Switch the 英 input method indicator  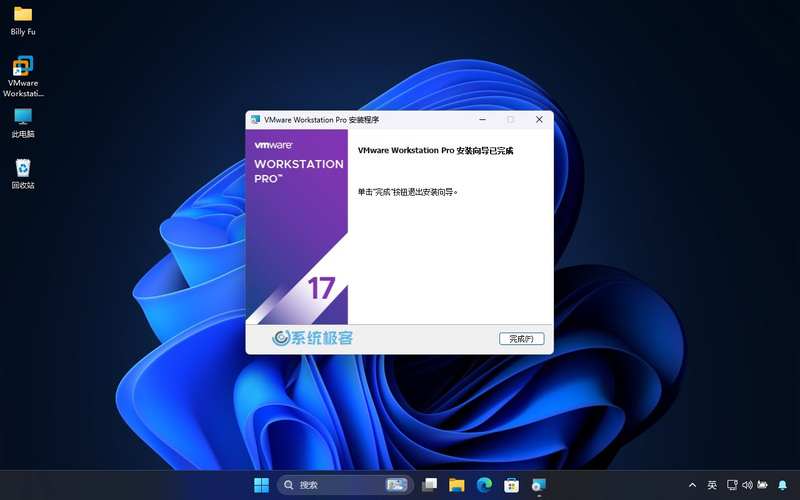pyautogui.click(x=712, y=485)
